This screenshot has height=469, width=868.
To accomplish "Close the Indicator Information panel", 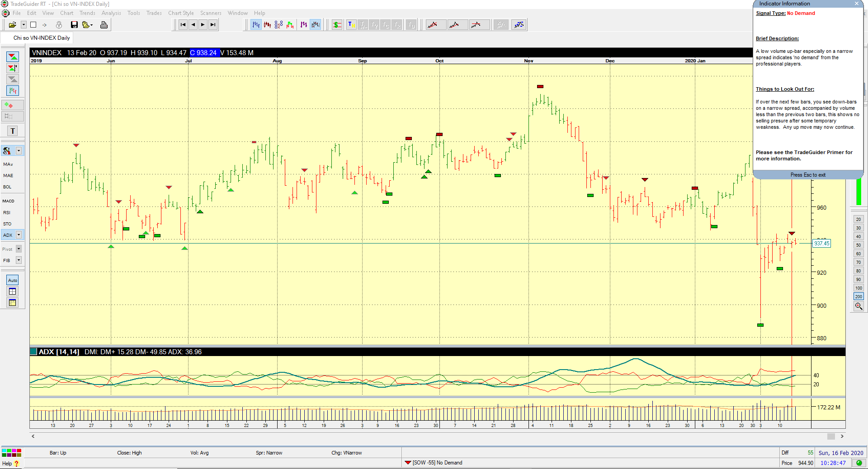I will pos(856,4).
